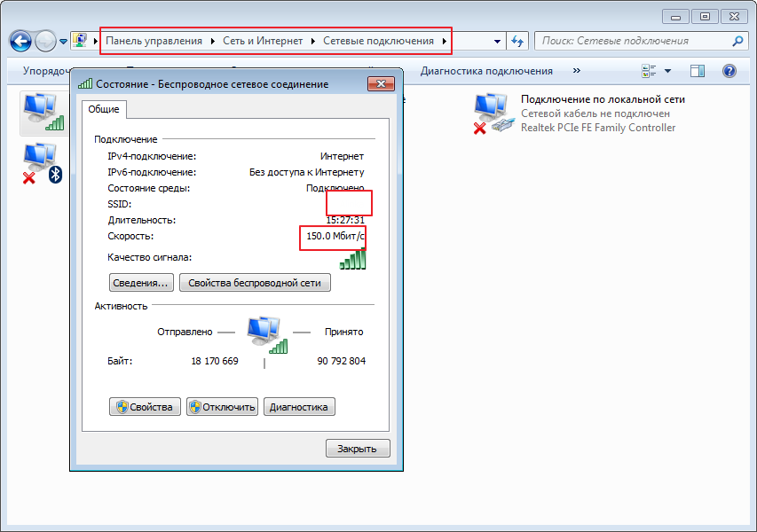Open Свойства беспроводной сети

[256, 284]
